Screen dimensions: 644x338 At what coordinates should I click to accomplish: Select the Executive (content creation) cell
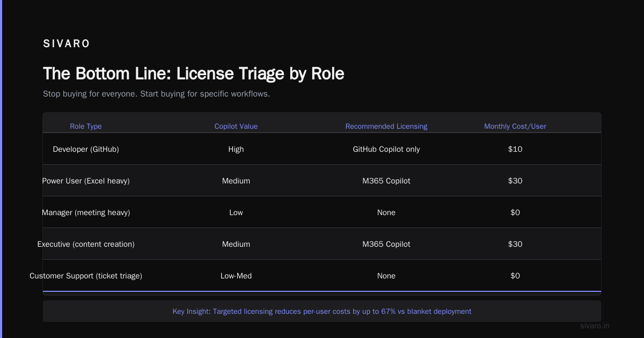coord(86,244)
